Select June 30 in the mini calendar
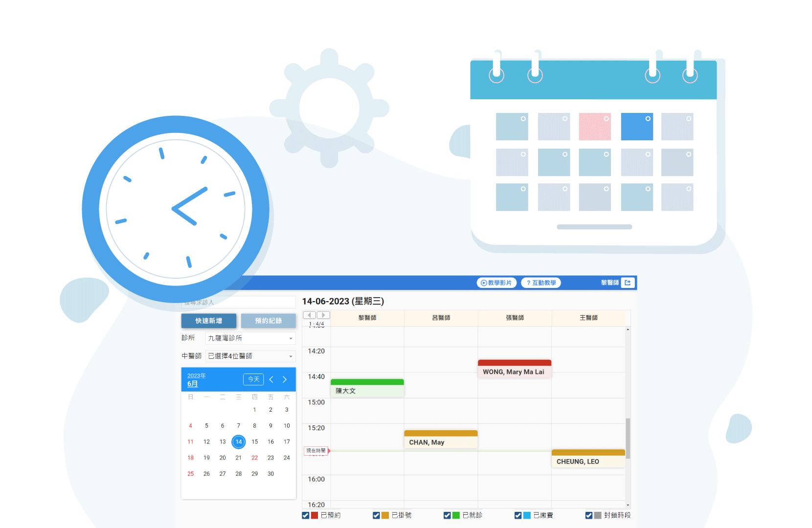Viewport: 812px width, 528px height. (271, 474)
